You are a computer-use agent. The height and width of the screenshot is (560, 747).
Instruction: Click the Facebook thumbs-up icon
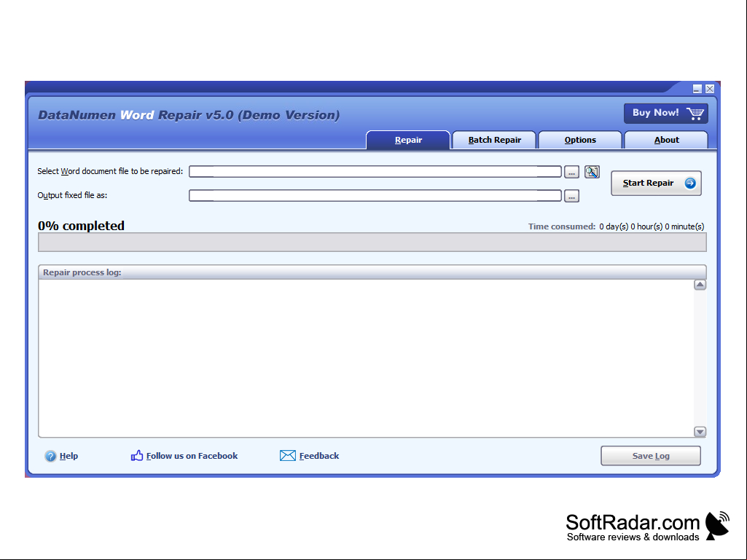coord(137,456)
